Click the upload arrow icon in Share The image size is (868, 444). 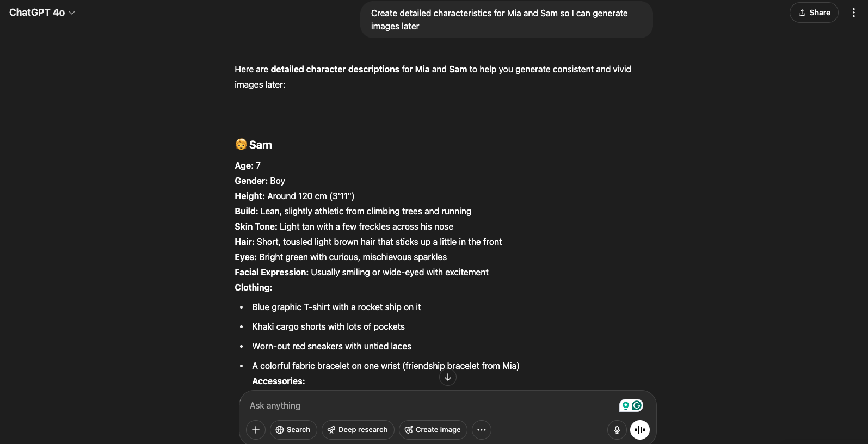pos(801,12)
